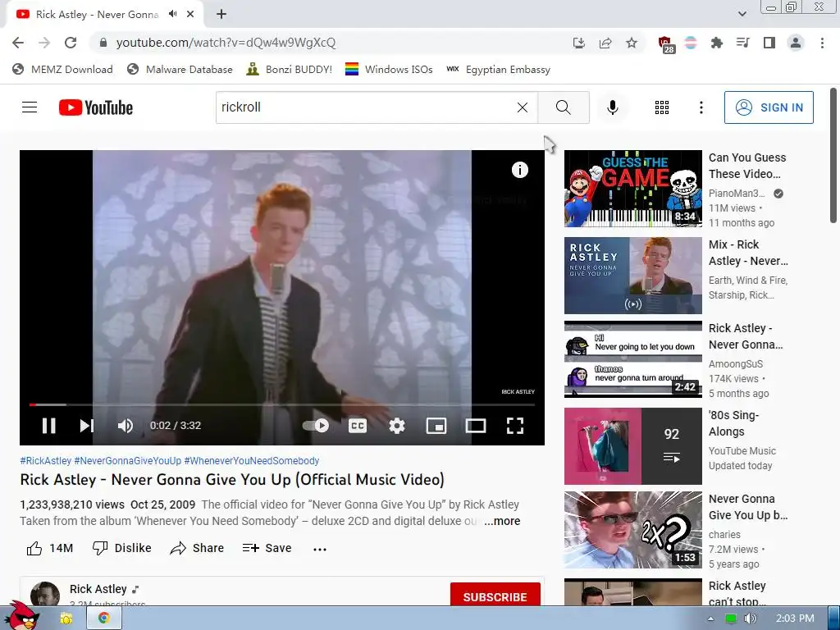Open Windows ISOs bookmark
This screenshot has width=840, height=630.
(389, 69)
